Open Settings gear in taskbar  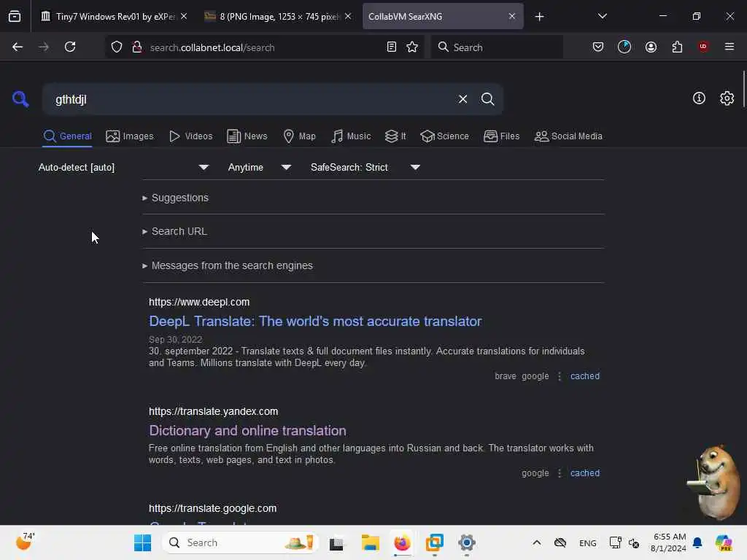(466, 542)
